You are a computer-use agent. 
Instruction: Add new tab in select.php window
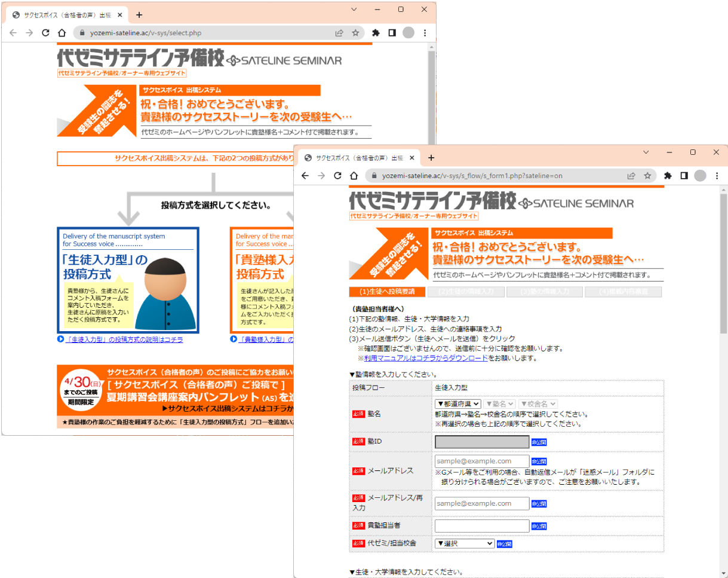click(x=139, y=15)
